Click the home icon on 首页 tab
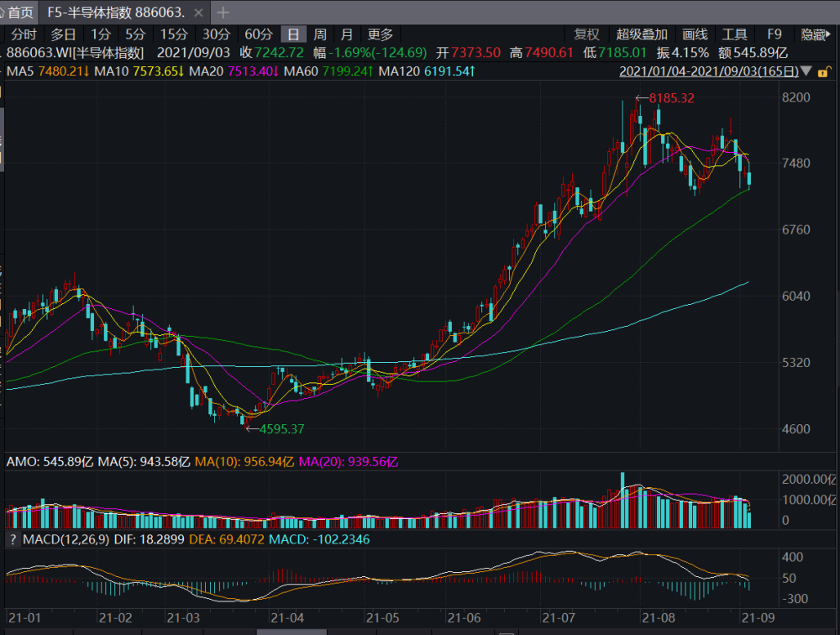Screen dimensions: 840x635 tap(3, 12)
